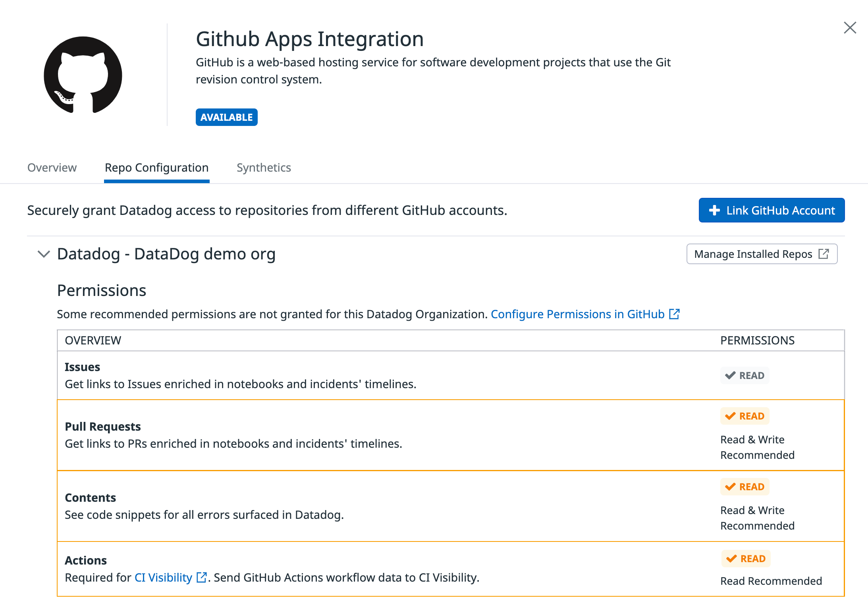
Task: Click the external link icon beside CI Visibility
Action: (x=201, y=577)
